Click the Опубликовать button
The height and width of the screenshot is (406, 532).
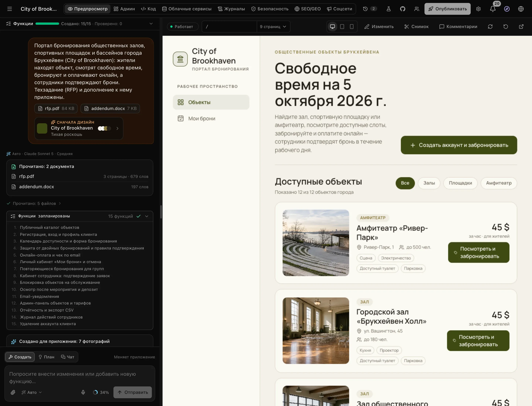pyautogui.click(x=447, y=9)
